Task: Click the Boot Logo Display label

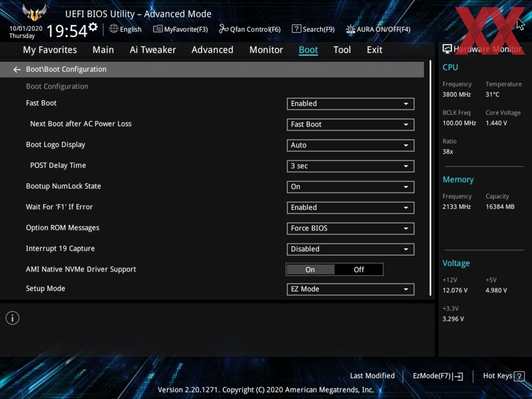Action: tap(56, 145)
